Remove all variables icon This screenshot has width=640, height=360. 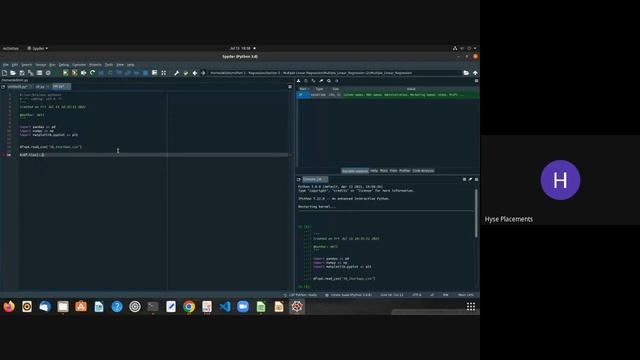click(321, 81)
